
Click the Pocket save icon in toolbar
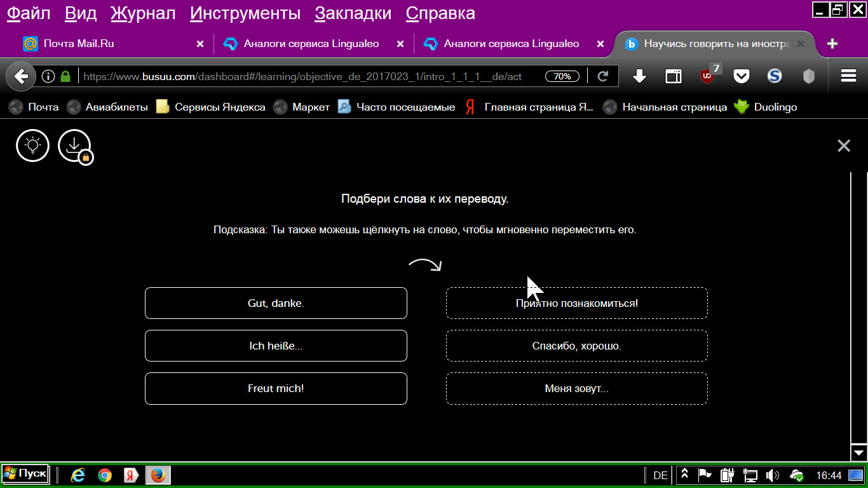740,76
